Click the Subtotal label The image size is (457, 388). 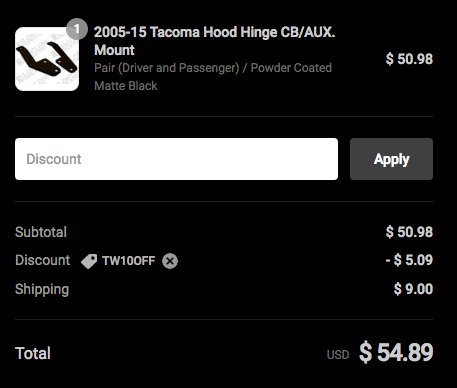tap(41, 232)
